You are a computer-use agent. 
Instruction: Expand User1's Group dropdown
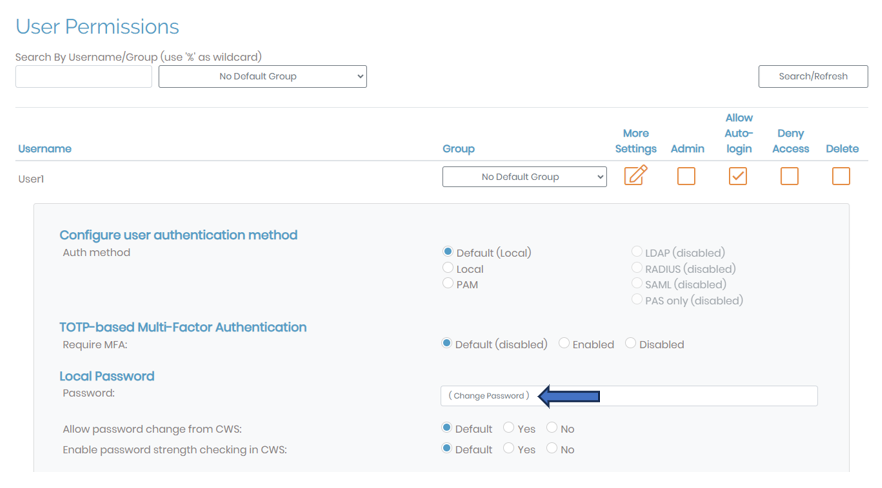[524, 177]
